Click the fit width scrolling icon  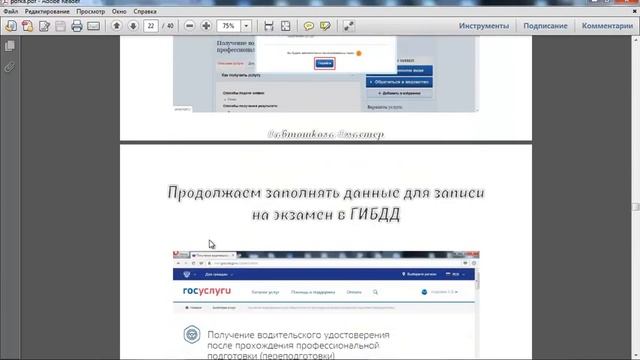pyautogui.click(x=269, y=26)
